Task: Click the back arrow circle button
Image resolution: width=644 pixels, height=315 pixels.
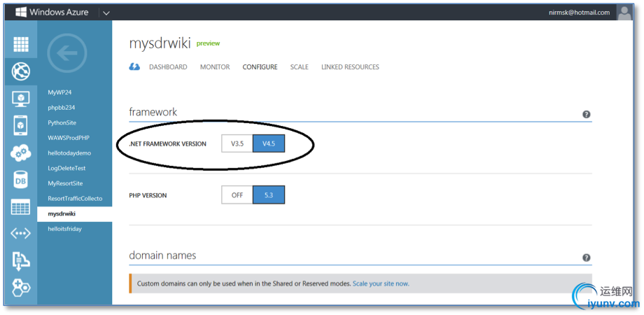Action: [67, 53]
